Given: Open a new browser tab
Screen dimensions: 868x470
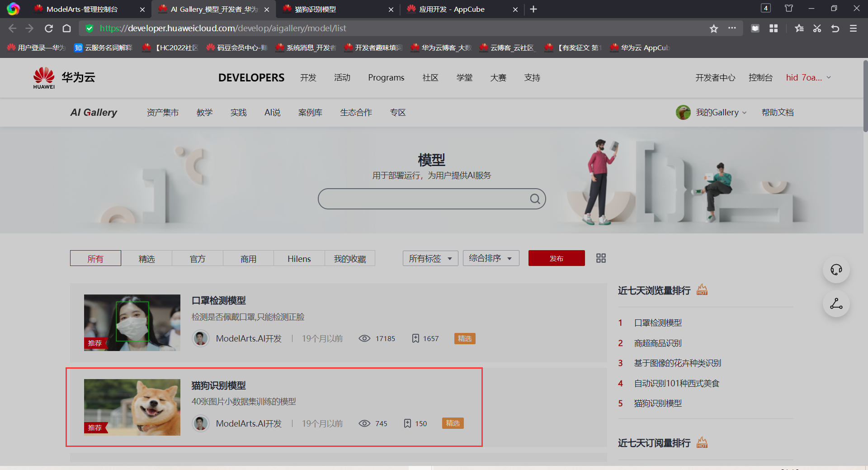Looking at the screenshot, I should (533, 9).
